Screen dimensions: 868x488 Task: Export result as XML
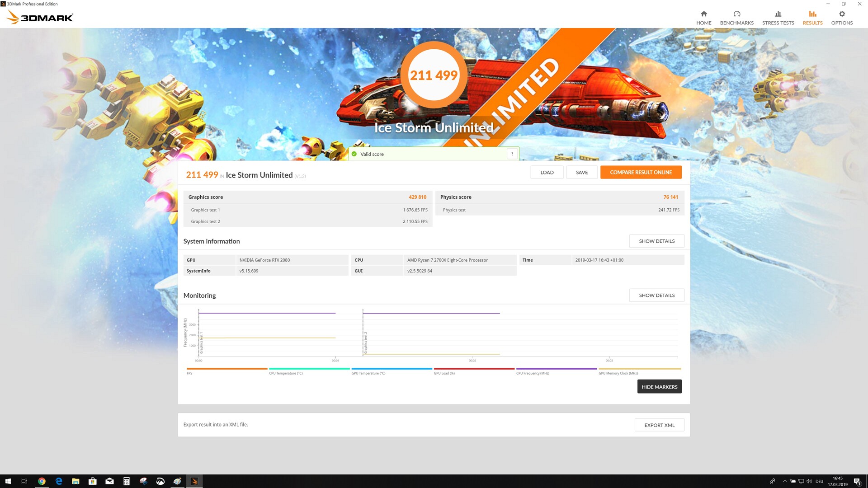pyautogui.click(x=659, y=425)
